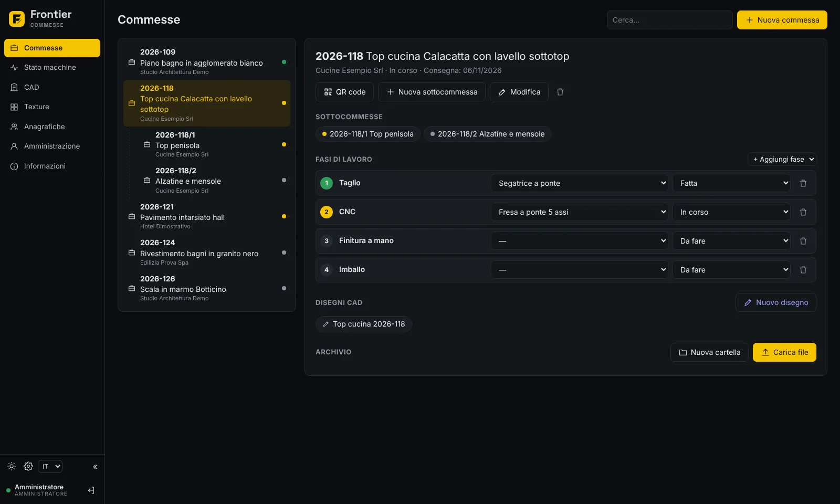Change Taglio status dropdown Fatta

[x=731, y=183]
